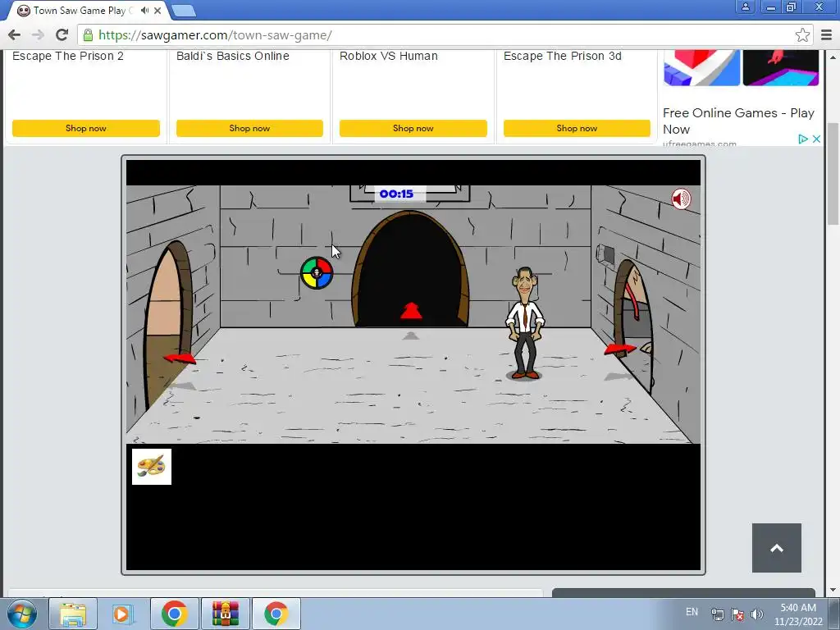
Task: Open WinRAR taskbar icon
Action: click(225, 614)
